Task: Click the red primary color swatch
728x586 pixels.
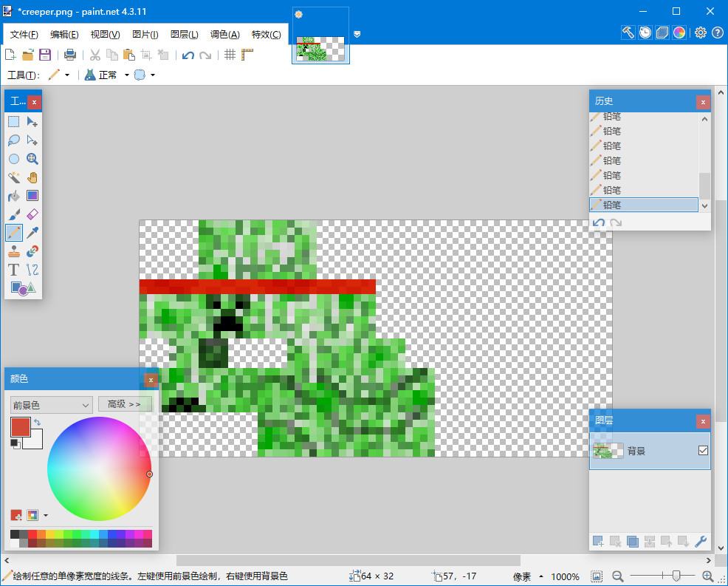Action: coord(21,426)
